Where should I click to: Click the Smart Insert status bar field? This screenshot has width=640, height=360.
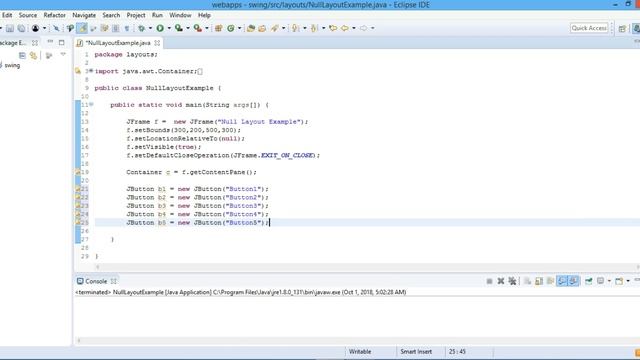click(x=416, y=351)
